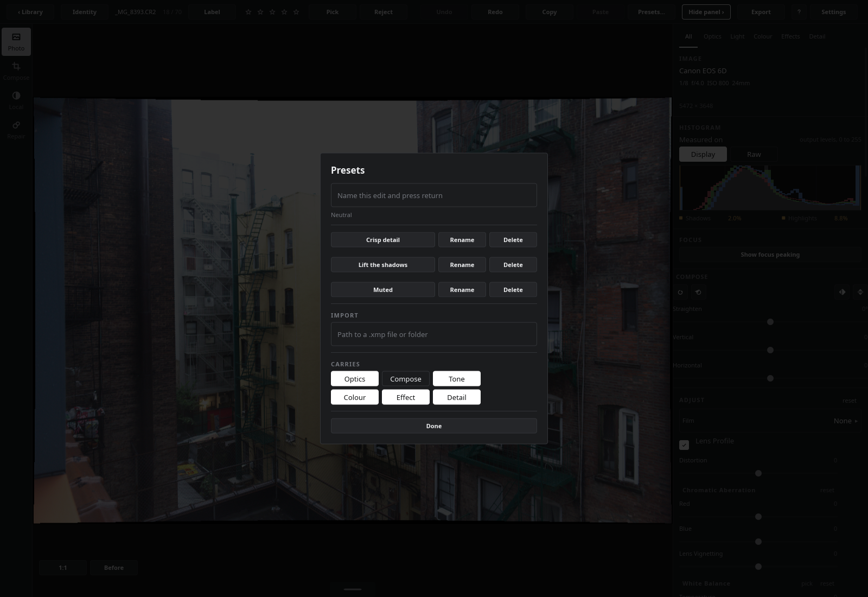Apply the Crisp detail preset

383,240
